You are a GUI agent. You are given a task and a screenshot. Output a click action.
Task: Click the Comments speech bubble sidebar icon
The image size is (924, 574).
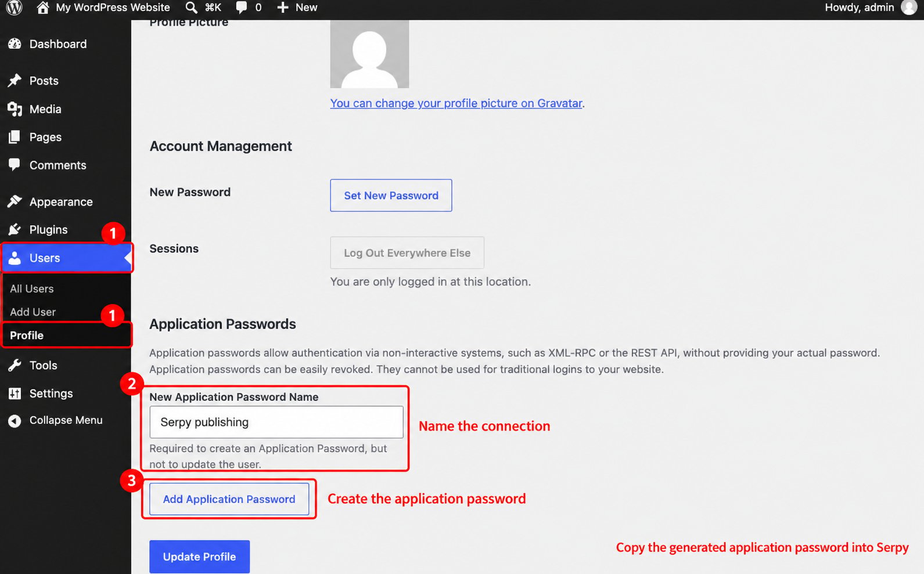15,165
